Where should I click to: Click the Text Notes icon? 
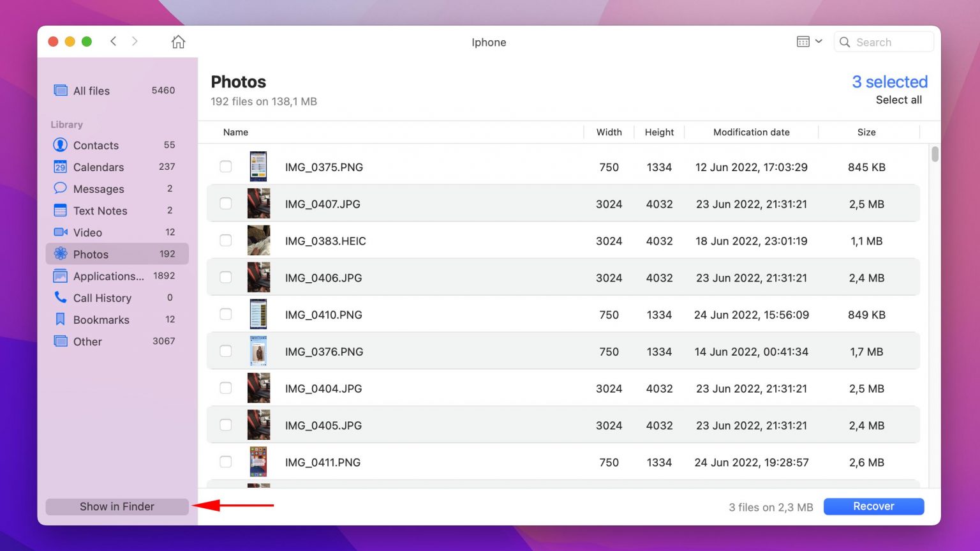pos(60,210)
